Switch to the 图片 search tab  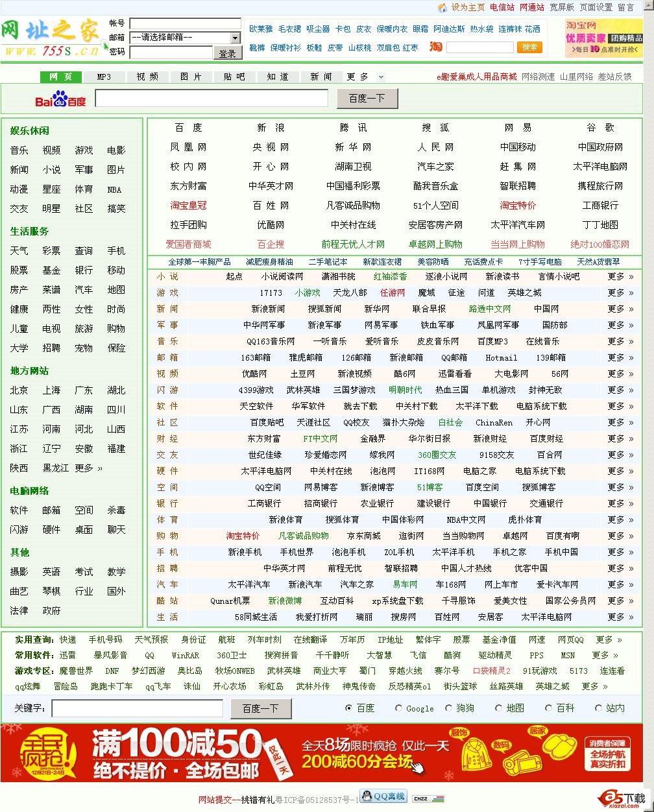tap(191, 77)
